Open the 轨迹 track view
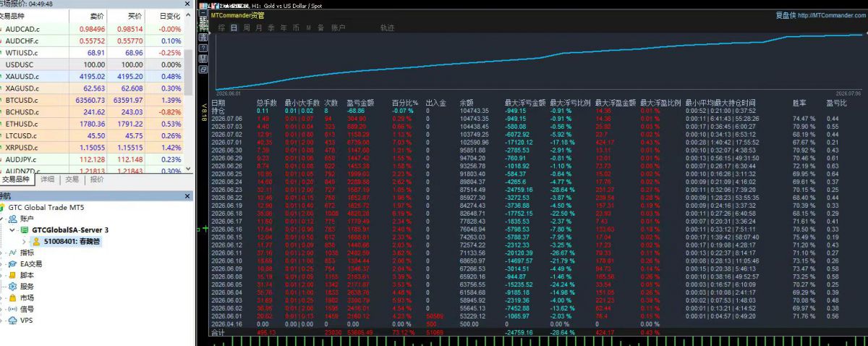The height and width of the screenshot is (346, 868). (387, 28)
